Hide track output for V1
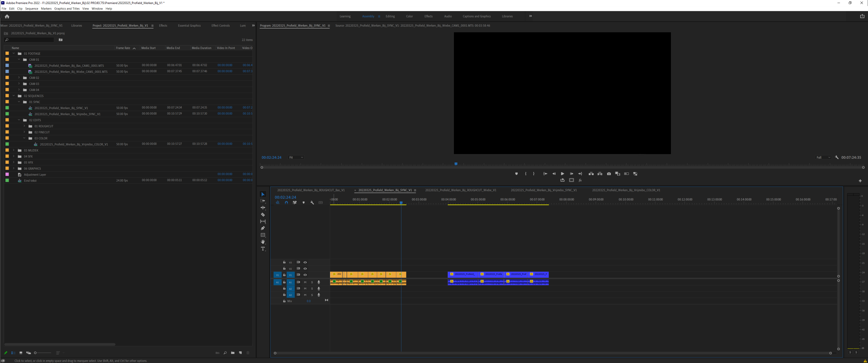 [305, 275]
